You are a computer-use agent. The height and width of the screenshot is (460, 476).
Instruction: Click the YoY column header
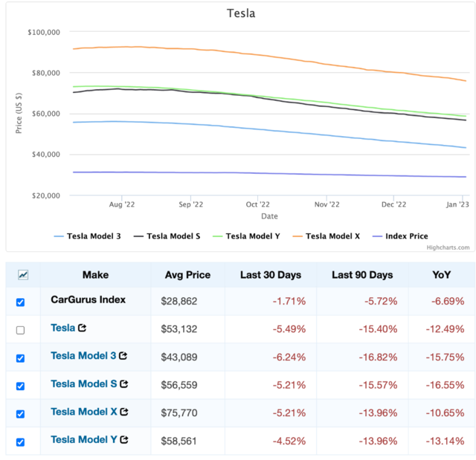[441, 275]
